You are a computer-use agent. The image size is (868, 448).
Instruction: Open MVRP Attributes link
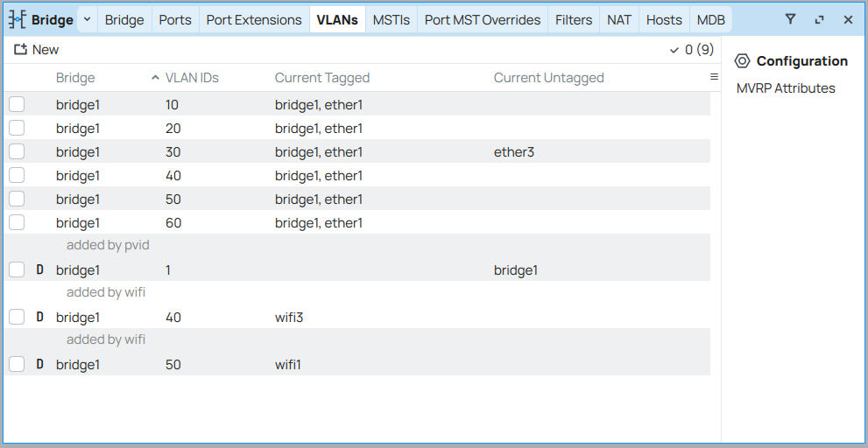point(786,88)
